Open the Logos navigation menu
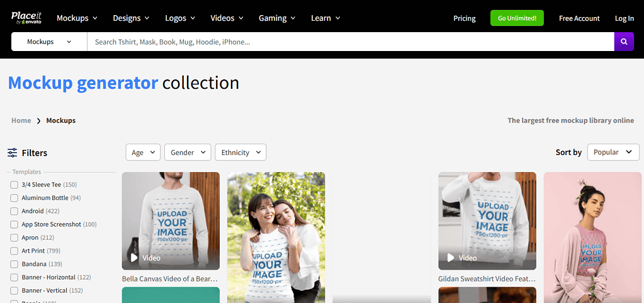 [x=179, y=18]
